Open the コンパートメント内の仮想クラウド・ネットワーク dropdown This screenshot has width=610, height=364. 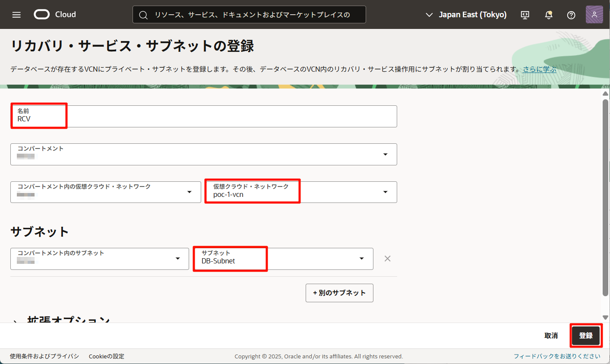click(x=106, y=192)
